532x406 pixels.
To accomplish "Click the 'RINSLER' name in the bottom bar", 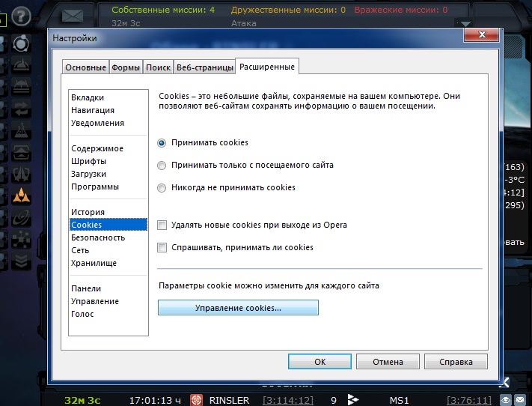I will 229,400.
